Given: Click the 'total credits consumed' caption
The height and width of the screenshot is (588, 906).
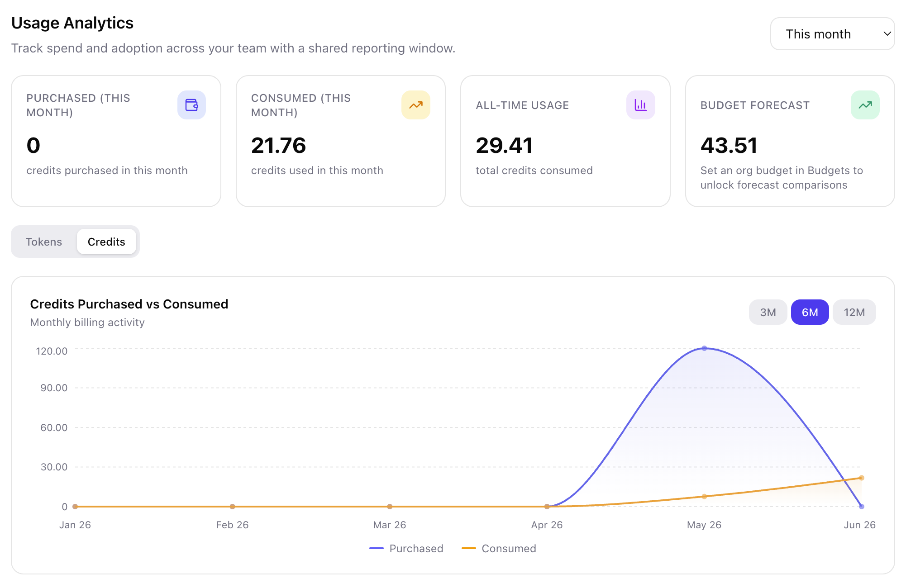Looking at the screenshot, I should click(x=534, y=171).
